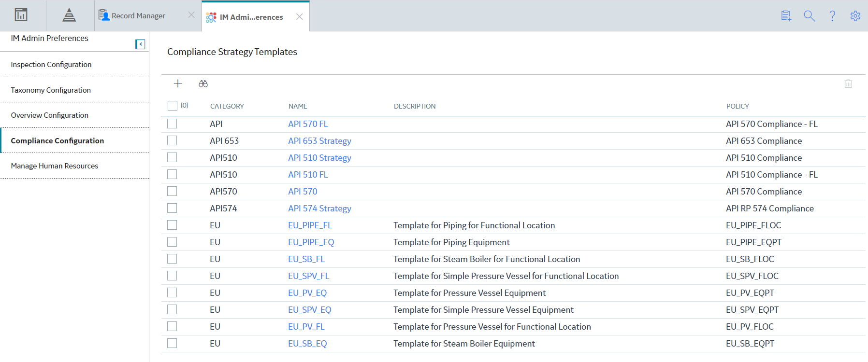Click the DESCRIPTION column header
This screenshot has height=362, width=868.
(415, 106)
